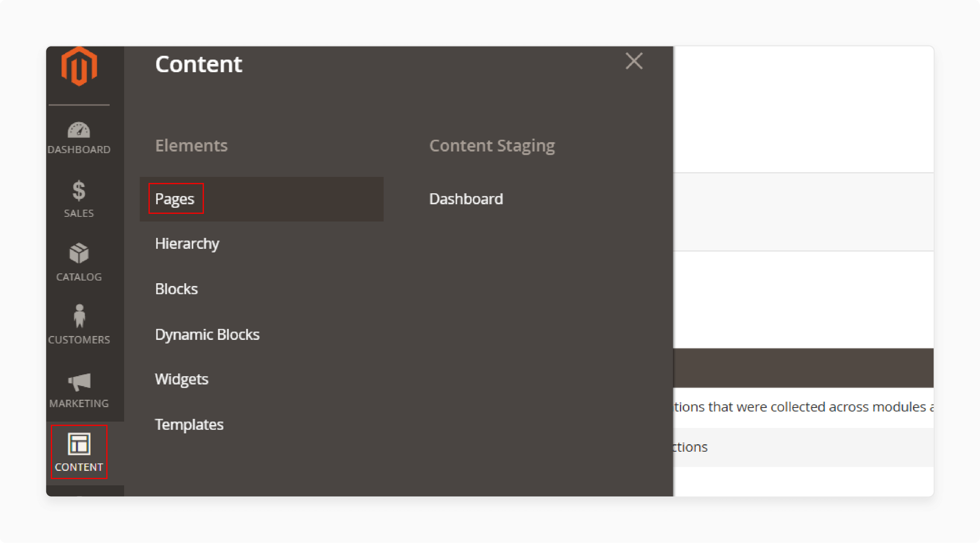Click the Hierarchy menu item

(x=187, y=243)
